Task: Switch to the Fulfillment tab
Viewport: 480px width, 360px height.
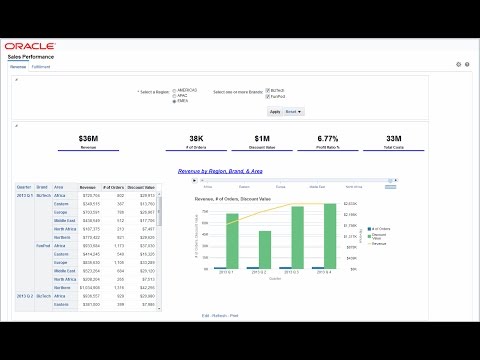Action: coord(41,67)
